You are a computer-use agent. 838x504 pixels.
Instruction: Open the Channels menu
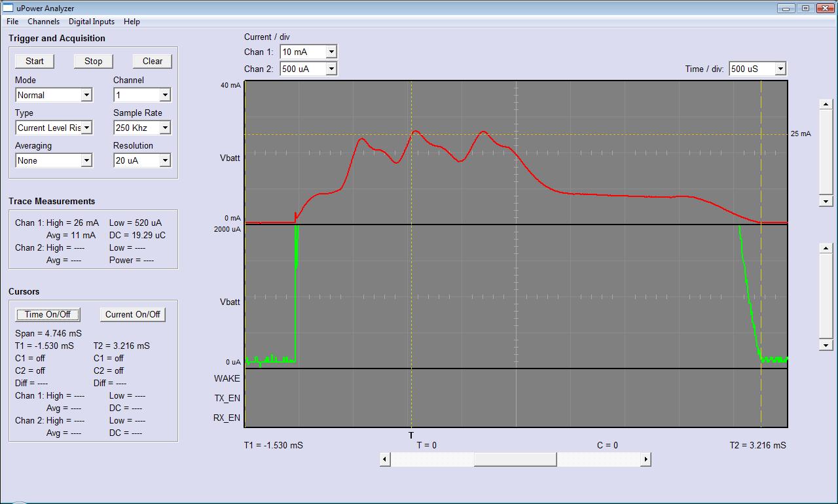tap(43, 22)
